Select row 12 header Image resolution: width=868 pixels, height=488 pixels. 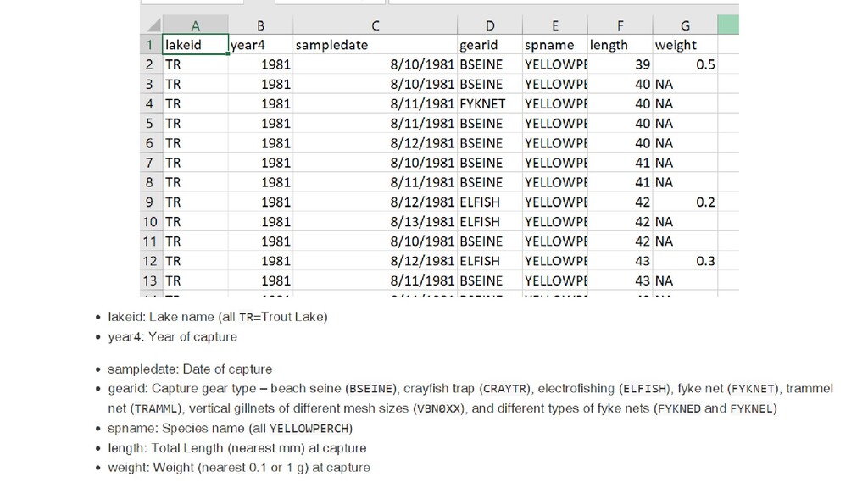151,261
